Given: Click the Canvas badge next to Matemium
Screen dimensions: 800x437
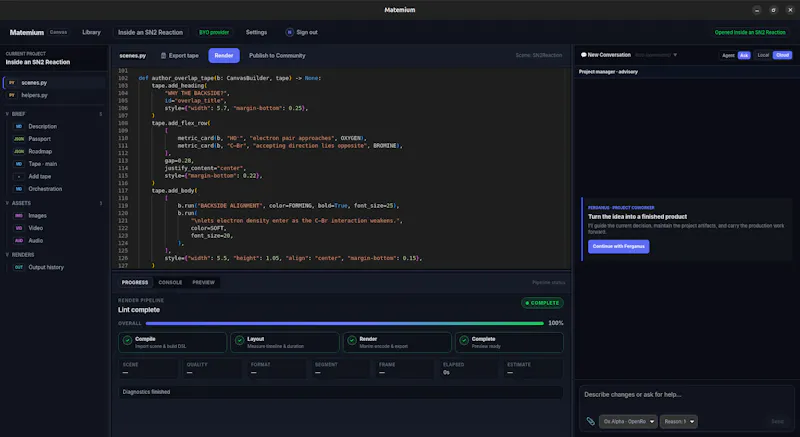Looking at the screenshot, I should point(58,32).
